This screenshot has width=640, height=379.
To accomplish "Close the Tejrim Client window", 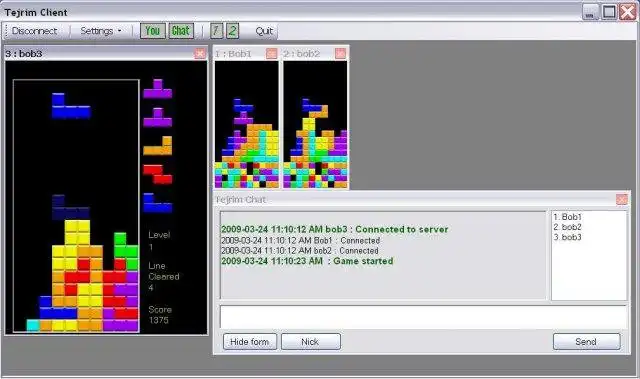I will pyautogui.click(x=627, y=12).
